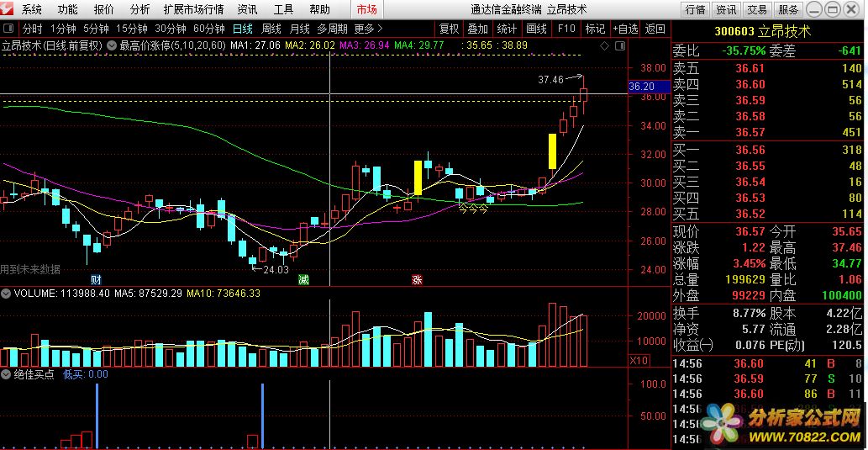
Task: Click 买一 price 36.56
Action: 750,151
